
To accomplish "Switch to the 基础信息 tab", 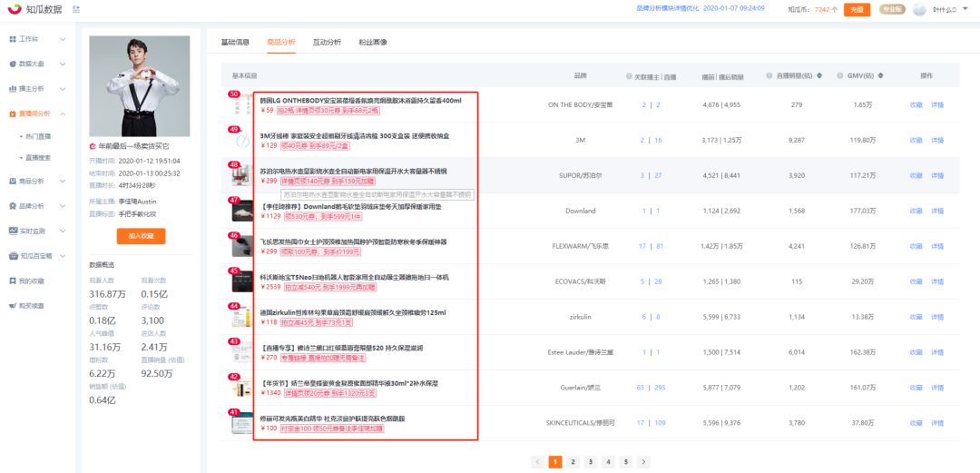I will tap(235, 42).
